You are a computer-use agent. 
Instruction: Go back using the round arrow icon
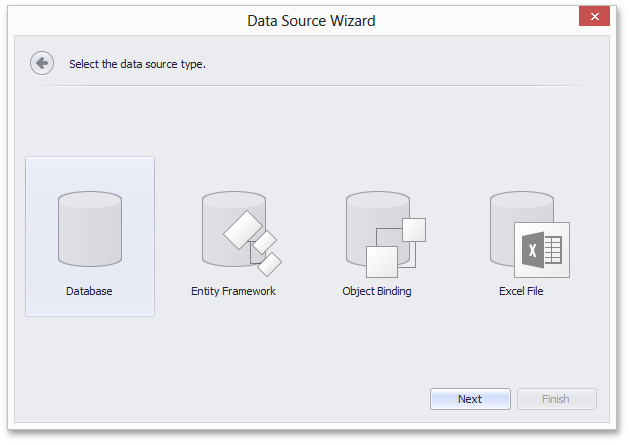pyautogui.click(x=42, y=63)
